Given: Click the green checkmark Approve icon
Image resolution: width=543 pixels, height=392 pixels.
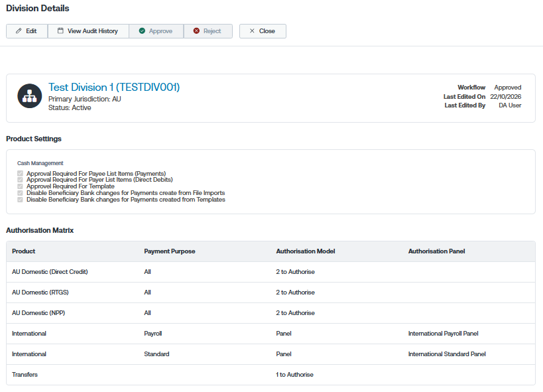Looking at the screenshot, I should (x=142, y=31).
